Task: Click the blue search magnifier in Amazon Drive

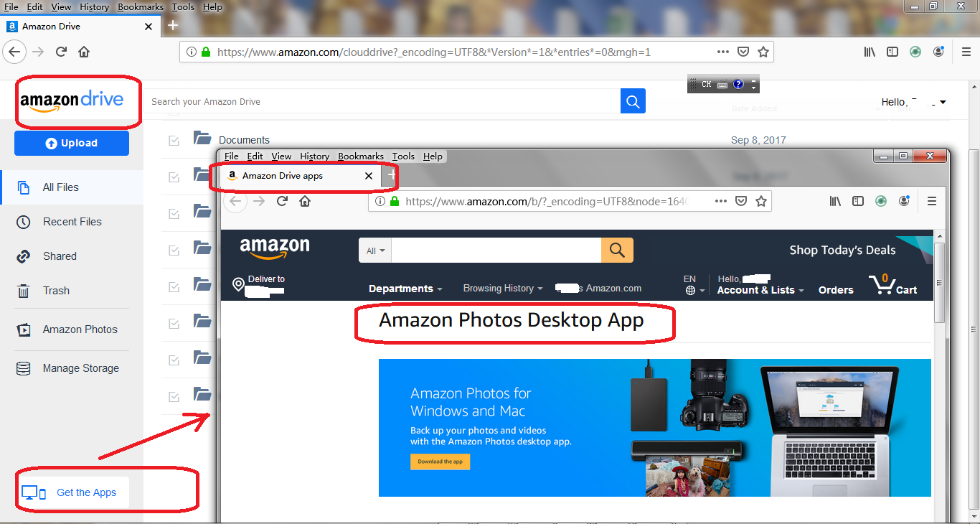Action: pos(632,100)
